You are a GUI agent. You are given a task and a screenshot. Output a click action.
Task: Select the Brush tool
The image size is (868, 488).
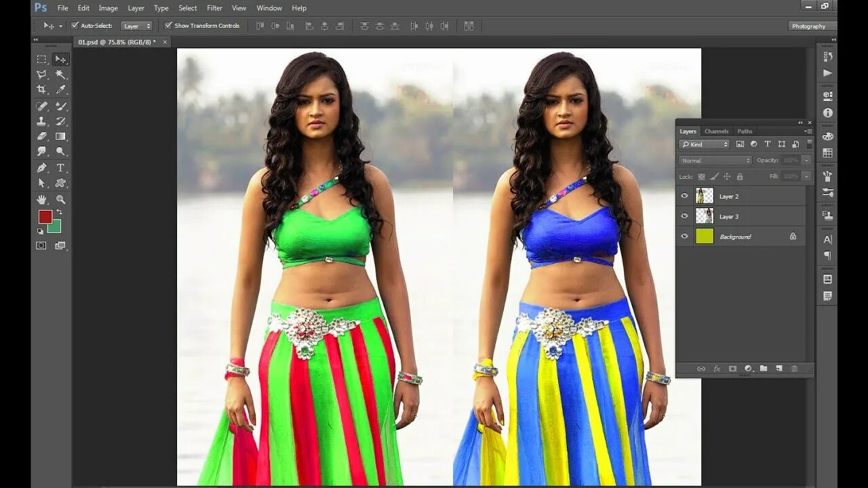[60, 106]
